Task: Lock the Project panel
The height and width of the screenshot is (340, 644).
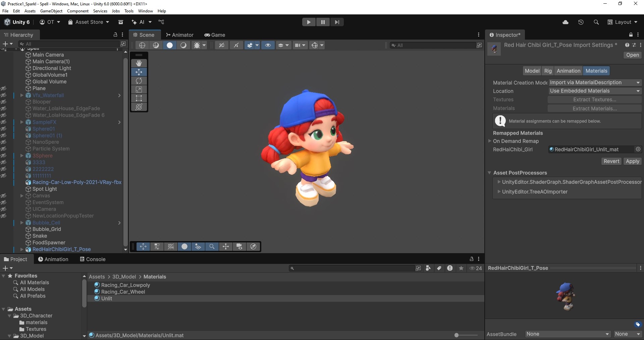Action: (472, 259)
